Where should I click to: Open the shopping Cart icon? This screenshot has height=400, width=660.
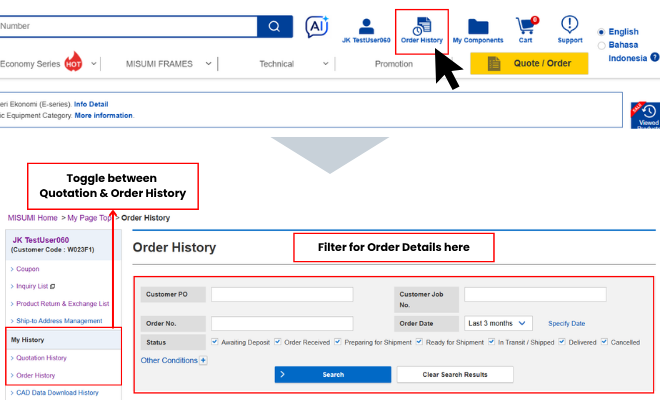point(526,30)
